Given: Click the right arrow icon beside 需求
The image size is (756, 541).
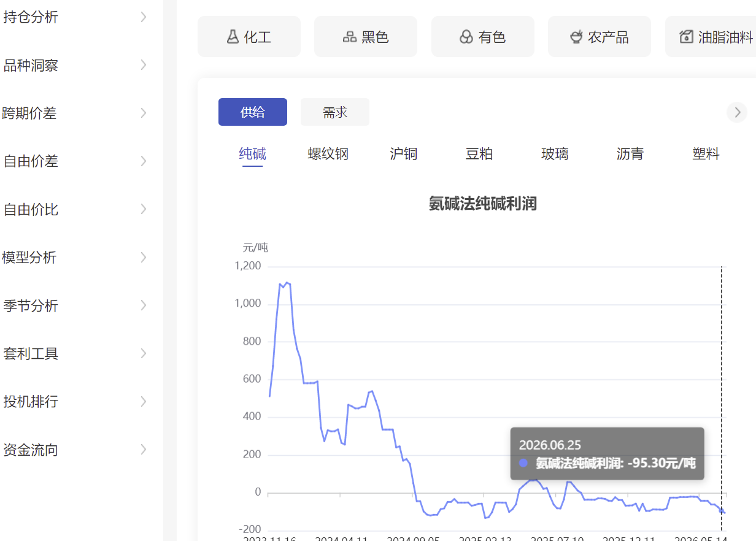Looking at the screenshot, I should click(737, 112).
